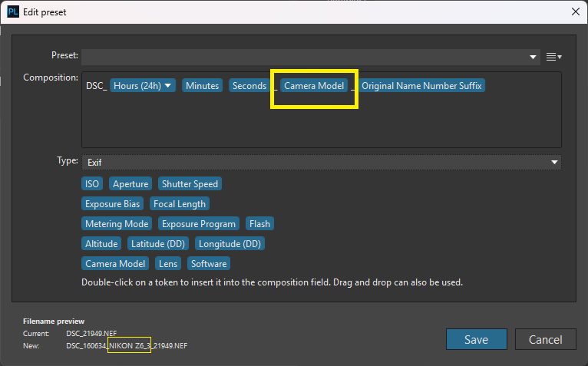
Task: Click the ISO Exif token
Action: click(93, 183)
